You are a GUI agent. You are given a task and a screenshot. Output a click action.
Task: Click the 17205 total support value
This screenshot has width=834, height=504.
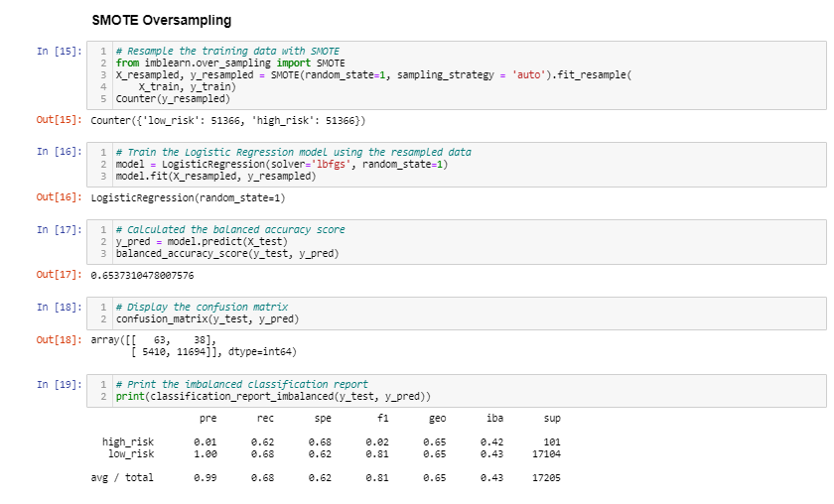pyautogui.click(x=546, y=478)
